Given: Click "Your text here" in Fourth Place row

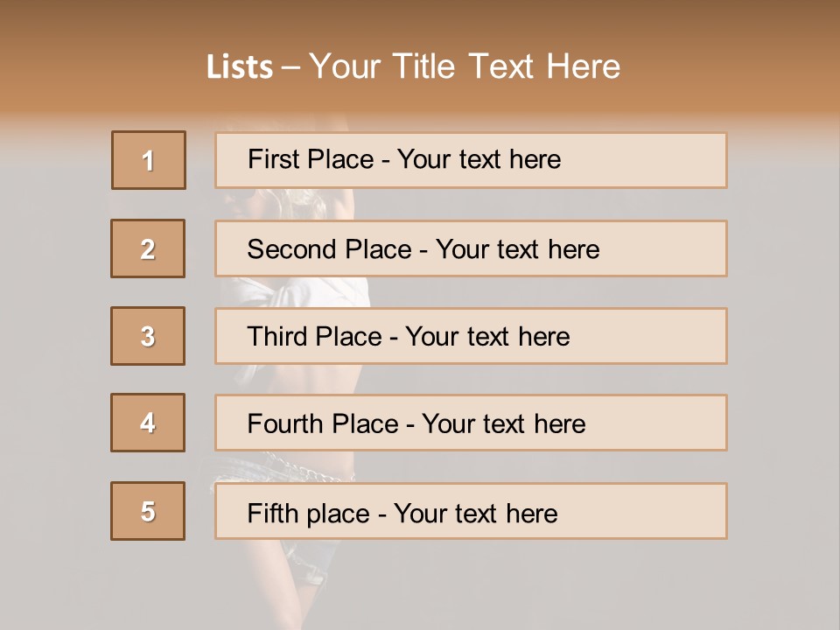Looking at the screenshot, I should click(503, 424).
